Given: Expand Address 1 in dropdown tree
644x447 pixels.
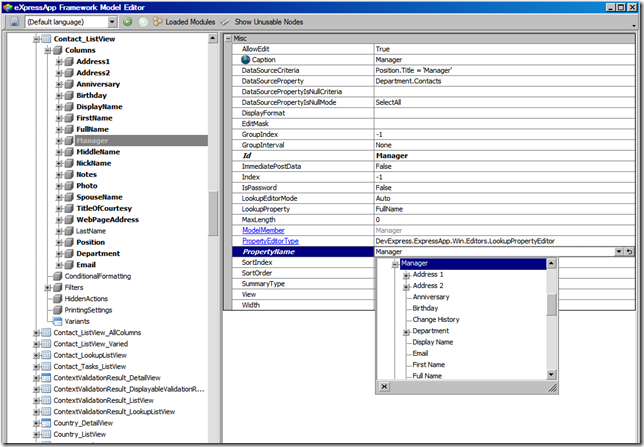Looking at the screenshot, I should pyautogui.click(x=407, y=275).
